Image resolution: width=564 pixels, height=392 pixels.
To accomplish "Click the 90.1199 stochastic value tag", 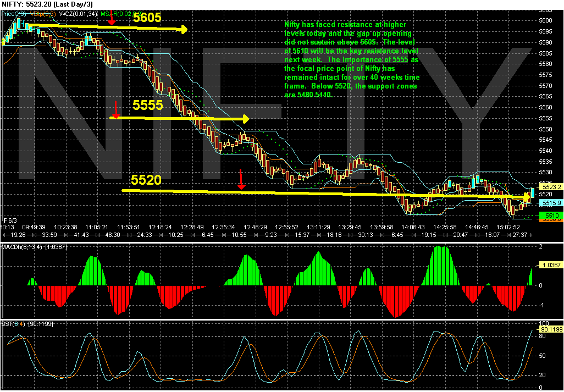I will tap(551, 329).
